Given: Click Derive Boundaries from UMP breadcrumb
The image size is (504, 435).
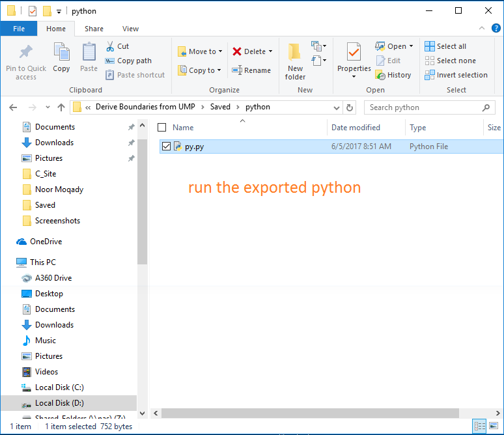Looking at the screenshot, I should [145, 107].
